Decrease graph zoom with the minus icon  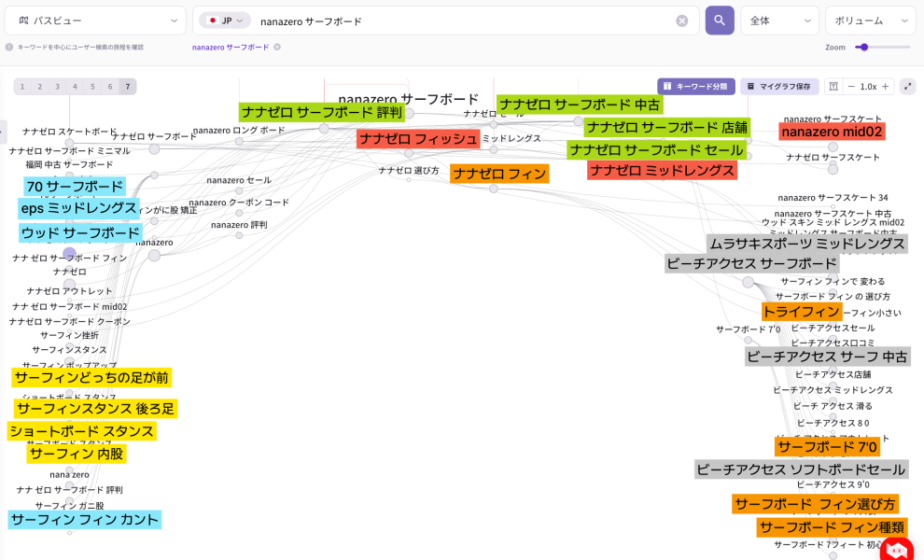click(x=851, y=87)
